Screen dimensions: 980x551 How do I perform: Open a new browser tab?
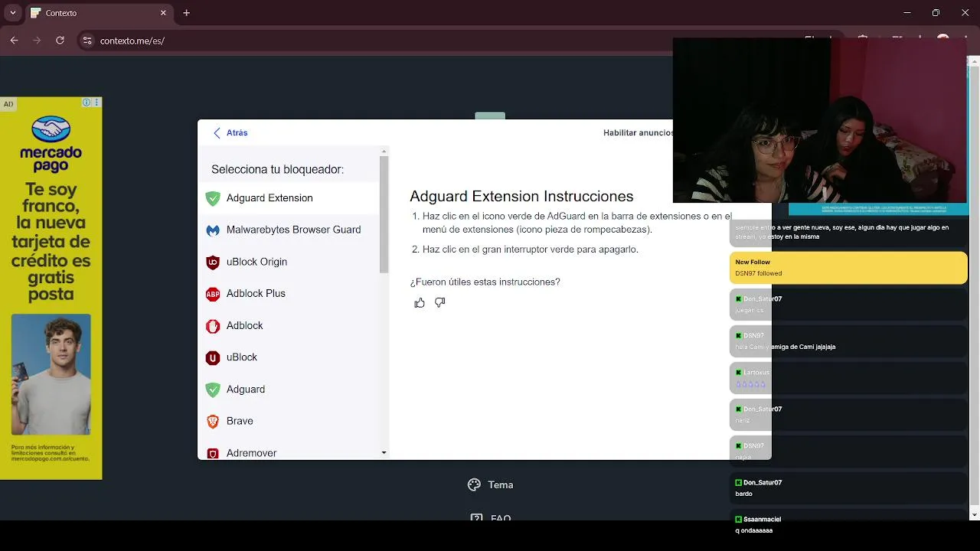[x=186, y=13]
